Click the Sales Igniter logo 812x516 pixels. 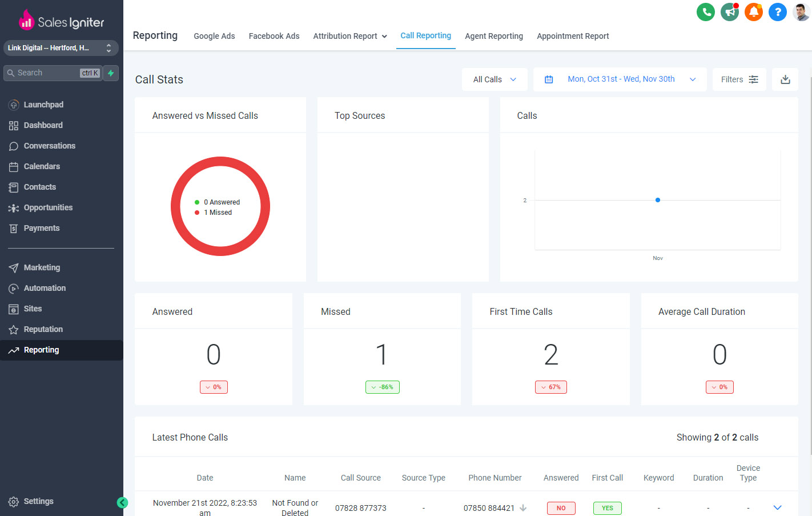tap(61, 21)
